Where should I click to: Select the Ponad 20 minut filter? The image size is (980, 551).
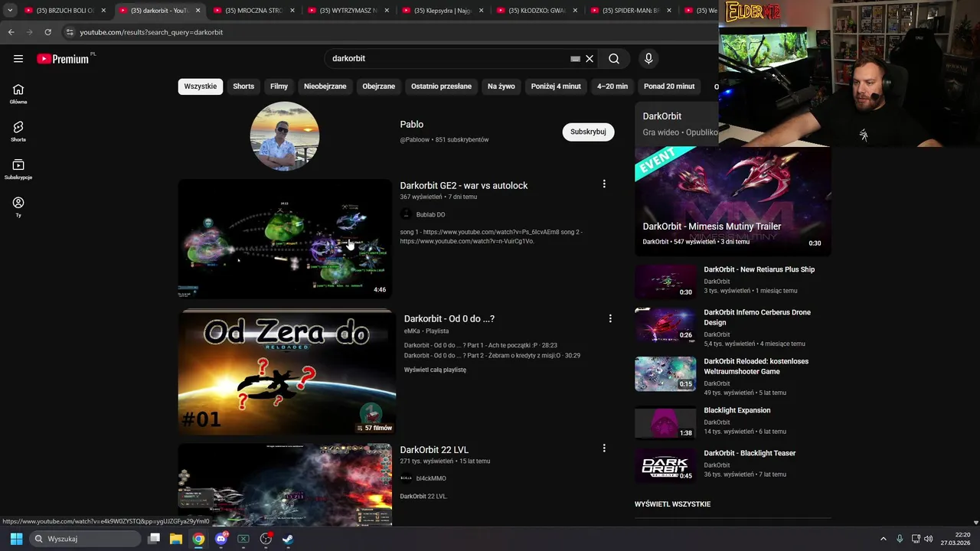coord(669,86)
